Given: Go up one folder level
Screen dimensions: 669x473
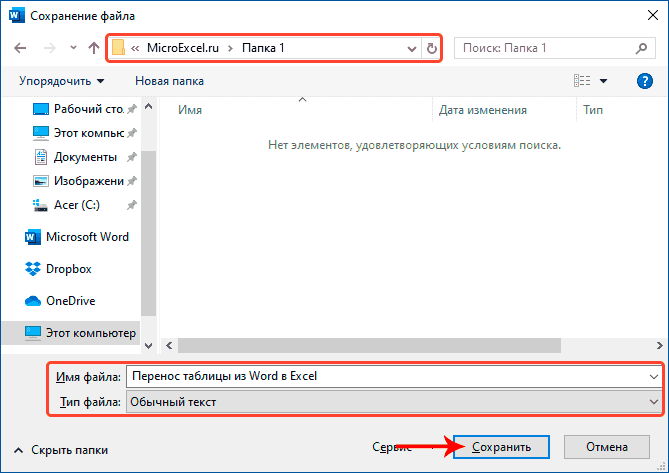Looking at the screenshot, I should (93, 48).
